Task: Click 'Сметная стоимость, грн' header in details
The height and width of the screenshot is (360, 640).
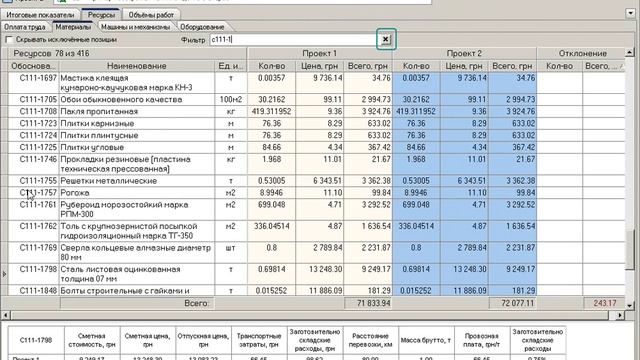Action: coord(92,340)
